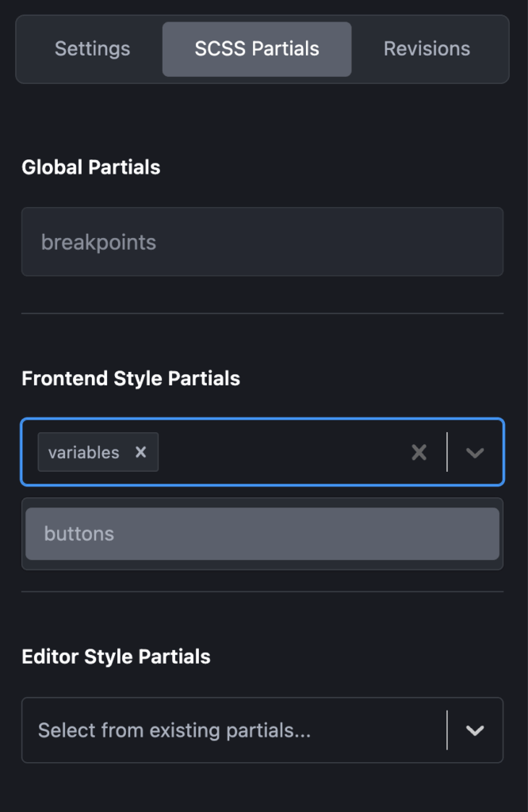The width and height of the screenshot is (528, 812).
Task: Switch to the Settings tab
Action: 92,49
